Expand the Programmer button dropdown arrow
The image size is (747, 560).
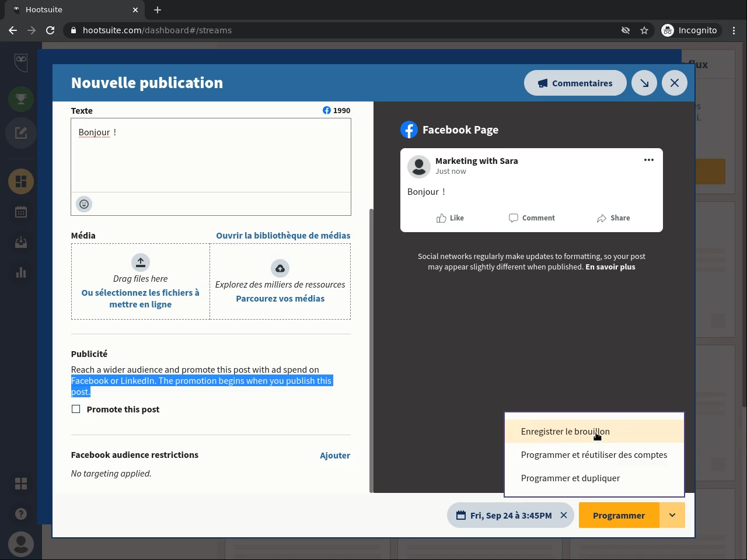pos(672,515)
